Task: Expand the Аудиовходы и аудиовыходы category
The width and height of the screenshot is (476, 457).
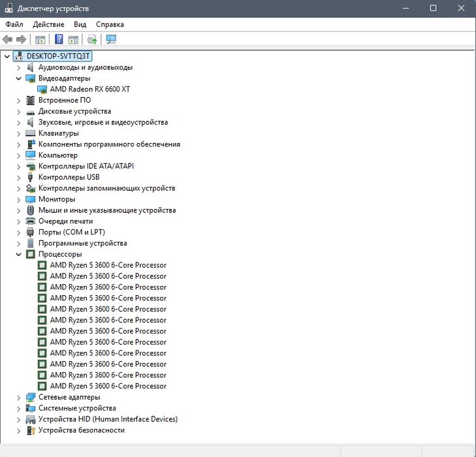Action: click(18, 68)
